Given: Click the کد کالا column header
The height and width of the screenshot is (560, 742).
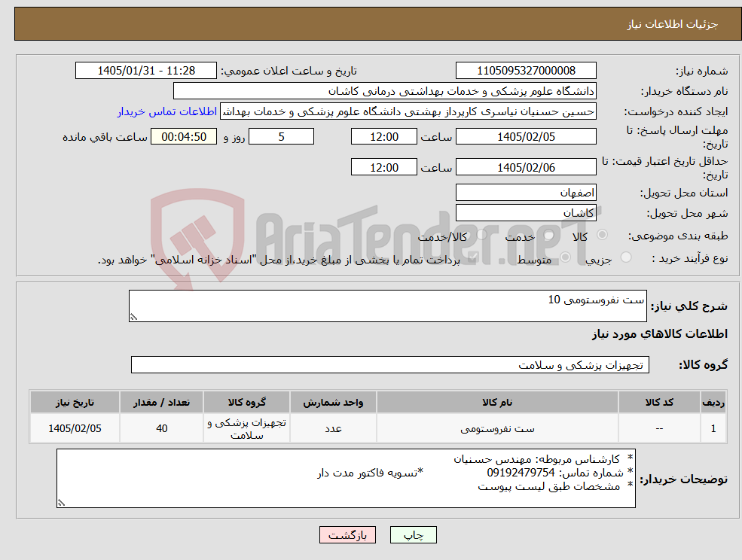Looking at the screenshot, I should [659, 402].
